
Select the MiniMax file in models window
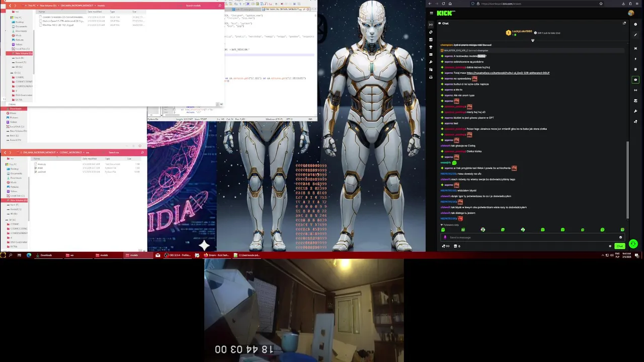[58, 25]
